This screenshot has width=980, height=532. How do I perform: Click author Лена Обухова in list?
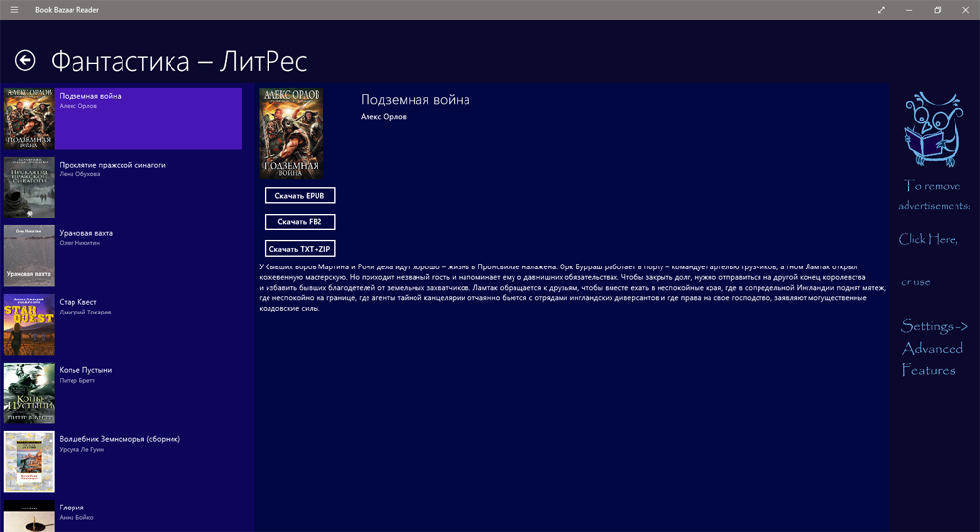pyautogui.click(x=79, y=174)
